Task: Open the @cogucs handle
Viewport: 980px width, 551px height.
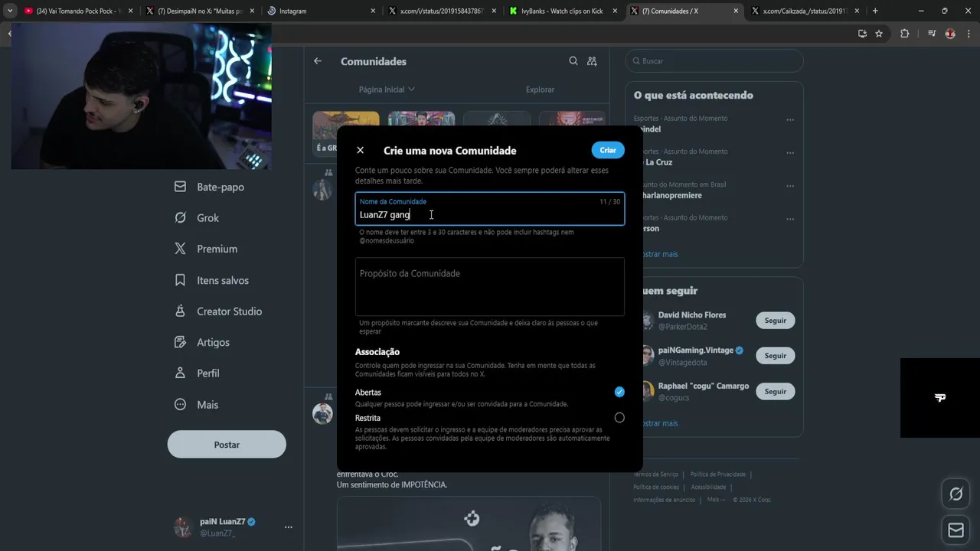Action: (x=674, y=398)
